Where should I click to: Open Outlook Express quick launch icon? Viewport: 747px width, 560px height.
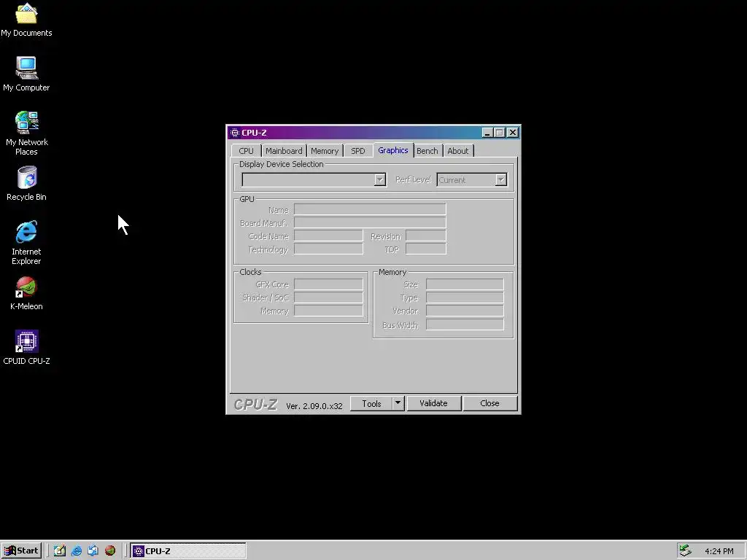(93, 551)
